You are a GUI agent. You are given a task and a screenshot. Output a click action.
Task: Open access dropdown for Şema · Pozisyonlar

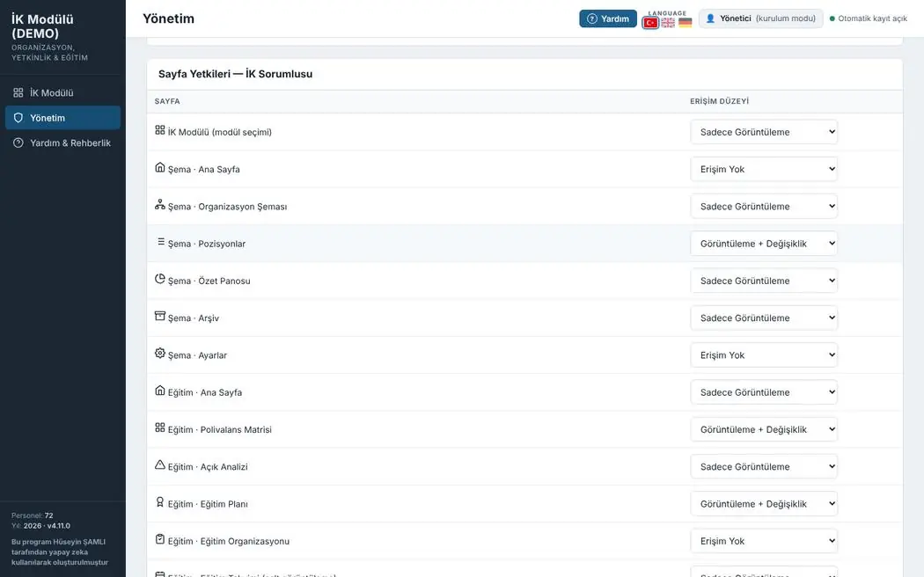[764, 243]
